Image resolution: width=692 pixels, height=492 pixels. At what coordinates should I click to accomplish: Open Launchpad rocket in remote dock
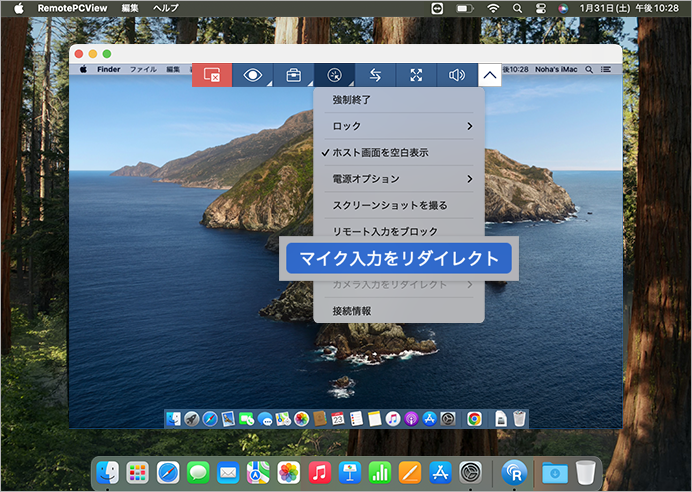click(x=192, y=418)
